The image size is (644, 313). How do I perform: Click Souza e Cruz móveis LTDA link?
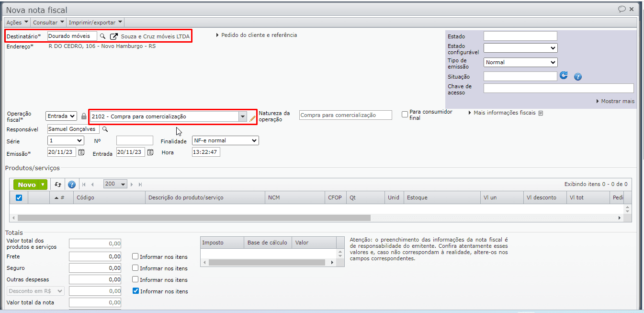click(x=155, y=36)
